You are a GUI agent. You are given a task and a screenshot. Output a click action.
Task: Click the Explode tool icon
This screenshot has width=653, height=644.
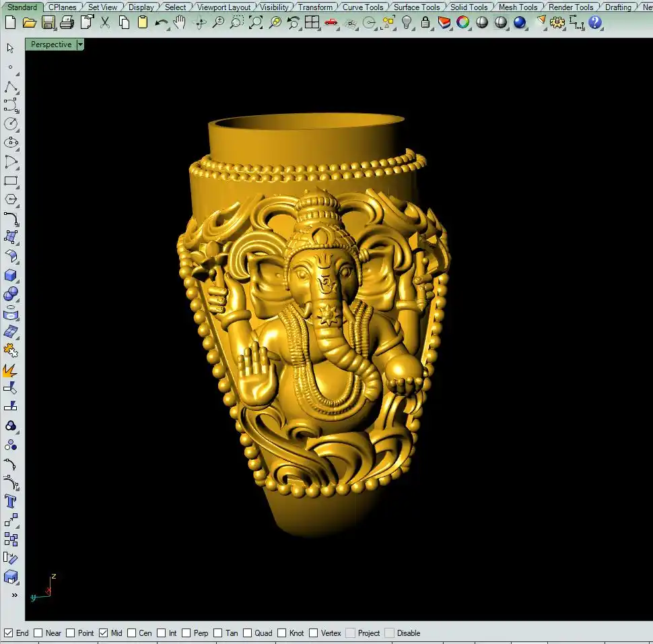(11, 370)
